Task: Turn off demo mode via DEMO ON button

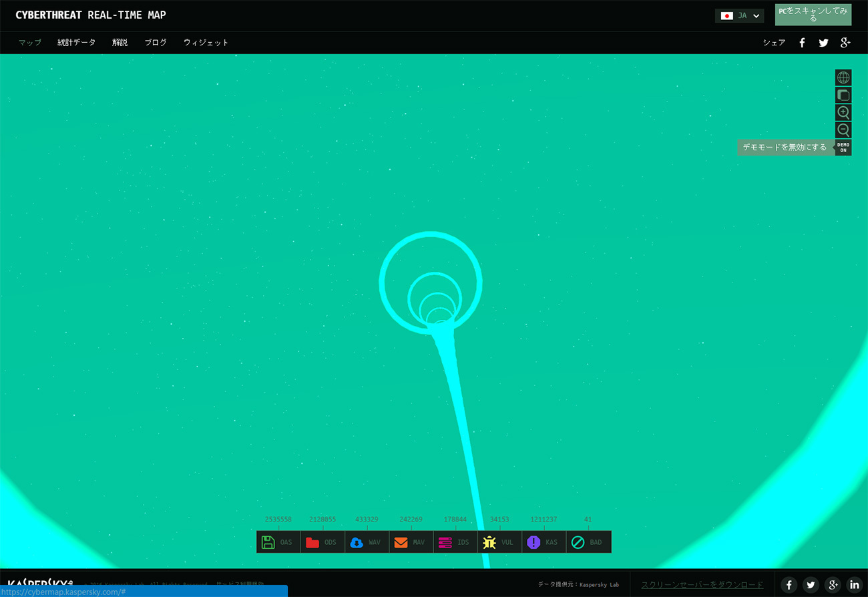Action: 843,147
